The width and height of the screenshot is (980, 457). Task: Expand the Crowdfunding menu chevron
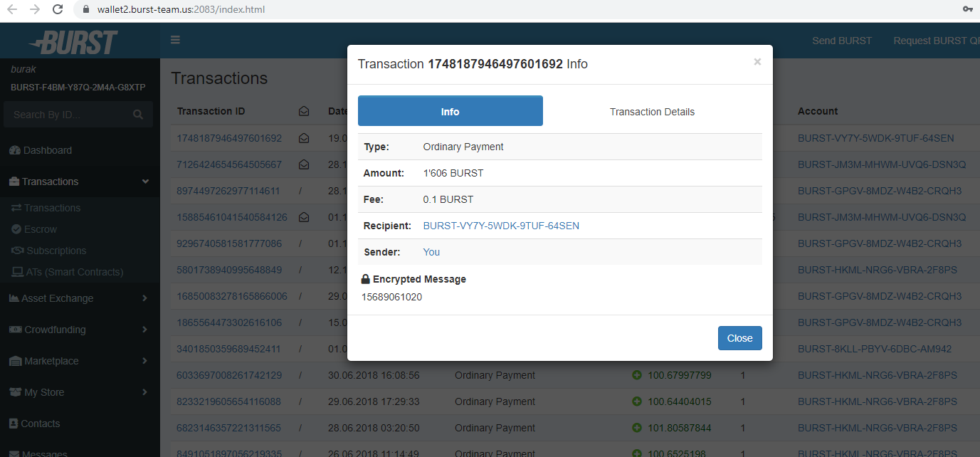click(144, 330)
